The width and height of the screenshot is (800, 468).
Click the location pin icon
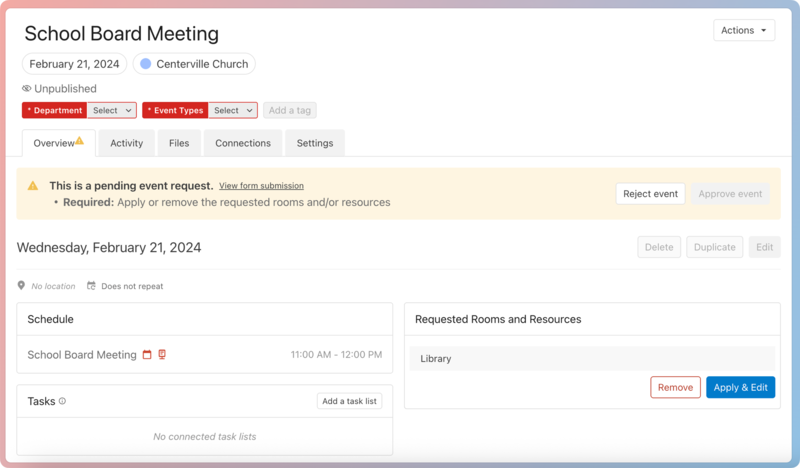point(22,286)
